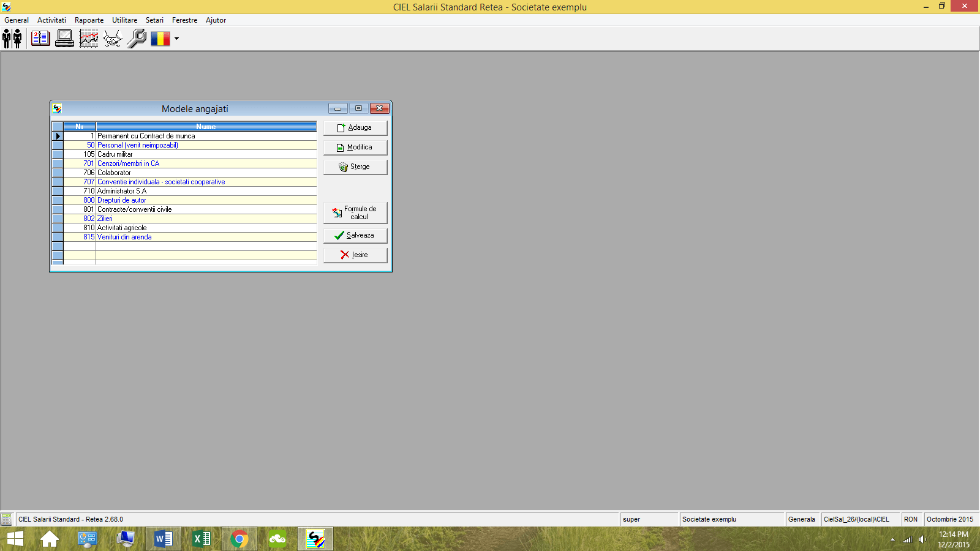Open the Activitati menu
The height and width of the screenshot is (551, 980).
click(x=51, y=20)
